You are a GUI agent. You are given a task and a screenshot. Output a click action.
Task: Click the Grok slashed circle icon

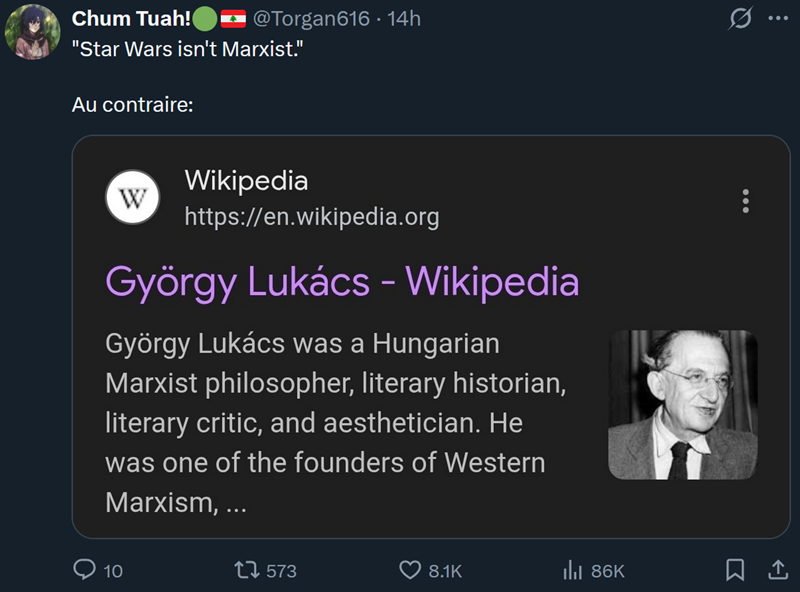coord(741,19)
